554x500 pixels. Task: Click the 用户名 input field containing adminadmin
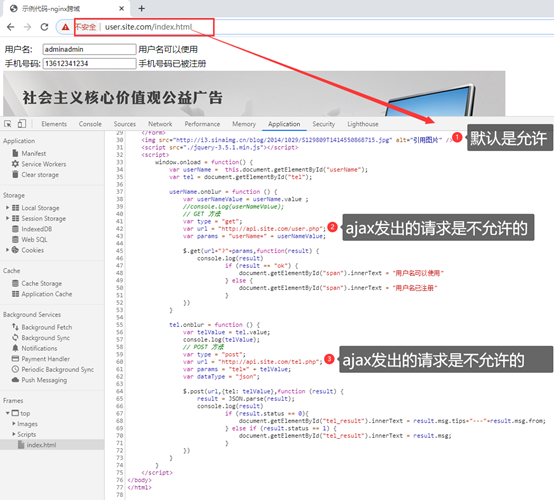[89, 49]
